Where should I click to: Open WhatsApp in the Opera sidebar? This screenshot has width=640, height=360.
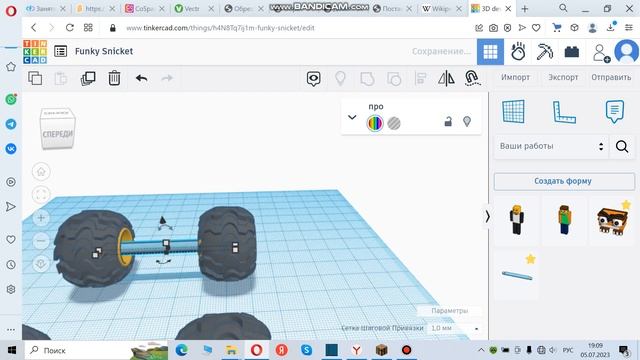coord(11,99)
